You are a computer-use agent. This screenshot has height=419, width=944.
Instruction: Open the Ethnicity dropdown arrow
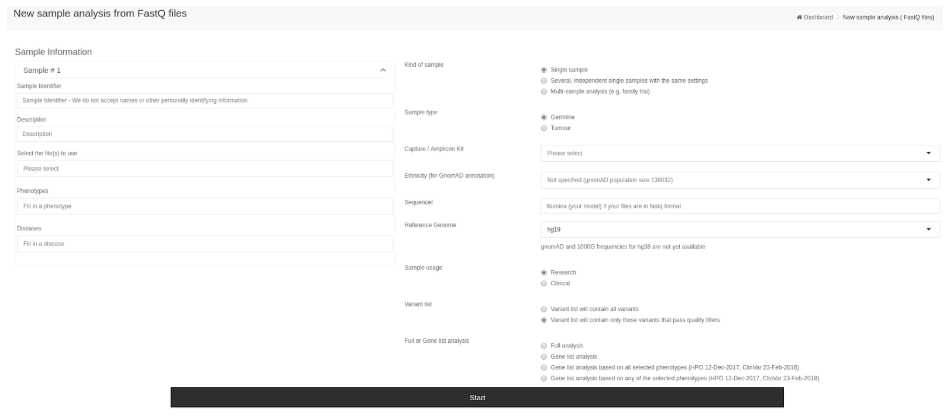coord(928,180)
